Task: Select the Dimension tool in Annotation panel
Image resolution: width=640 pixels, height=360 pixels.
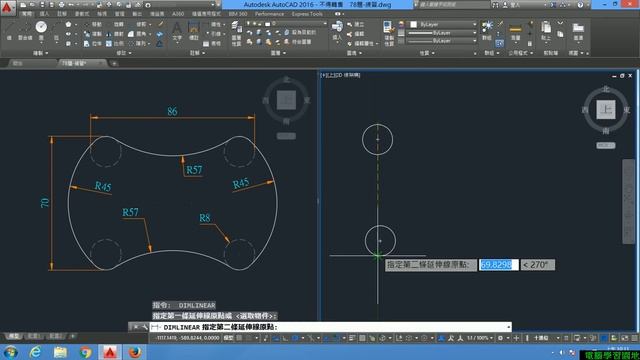Action: 193,30
